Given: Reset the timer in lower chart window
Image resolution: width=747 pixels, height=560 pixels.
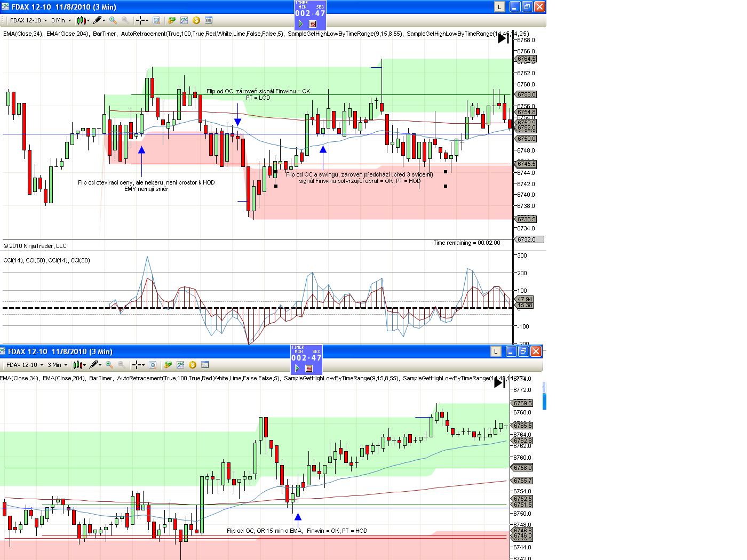Looking at the screenshot, I should (309, 368).
